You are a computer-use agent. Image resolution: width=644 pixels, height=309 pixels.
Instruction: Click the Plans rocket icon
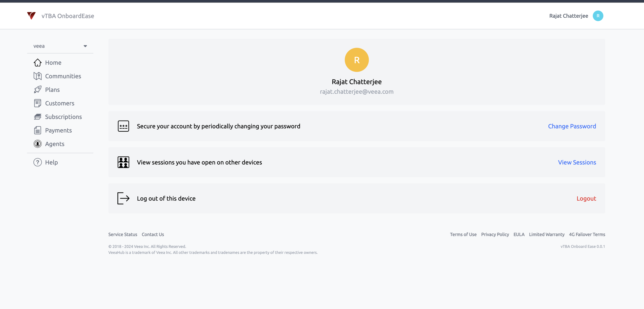(x=37, y=90)
